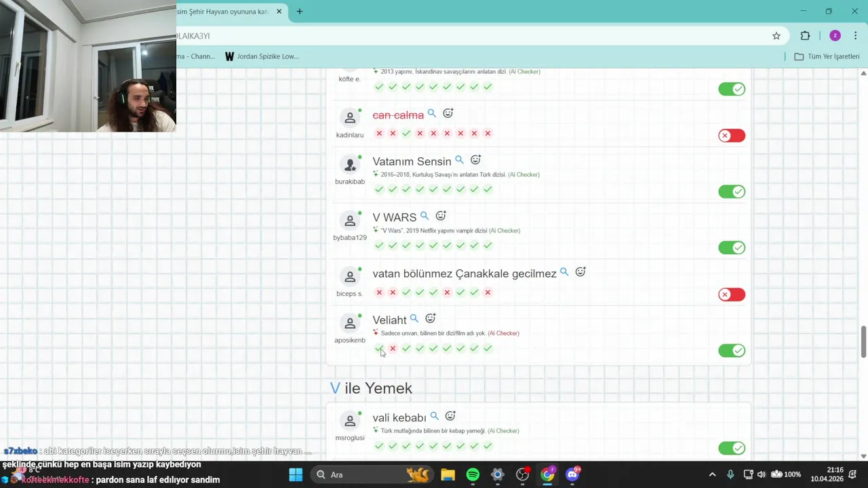Open the Chrome profile avatar
This screenshot has width=868, height=488.
pyautogui.click(x=835, y=36)
